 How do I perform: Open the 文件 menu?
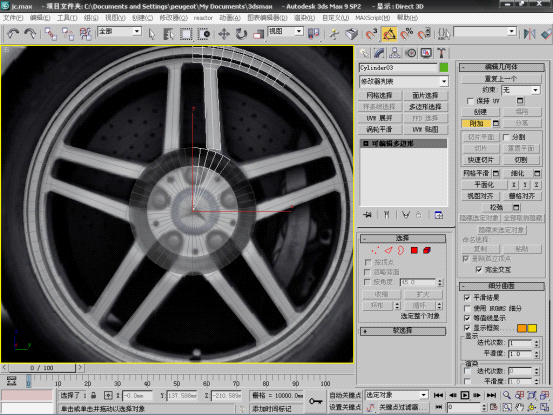[x=13, y=18]
